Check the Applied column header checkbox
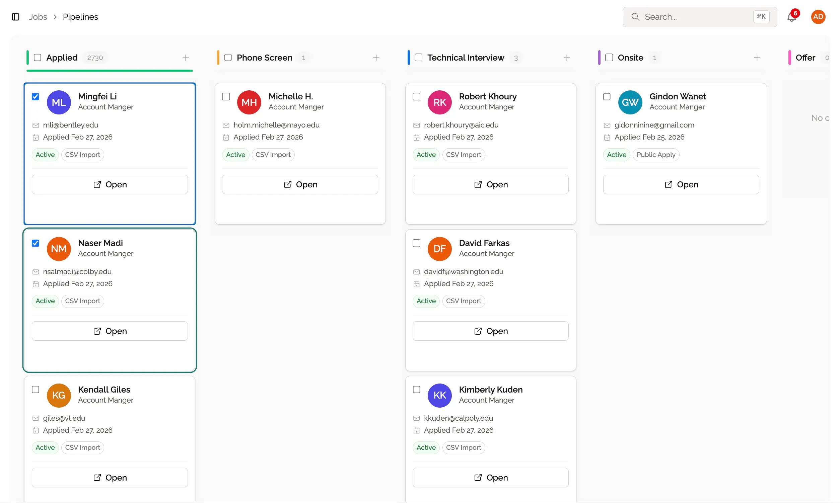Screen dimensions: 840x504 (x=38, y=58)
